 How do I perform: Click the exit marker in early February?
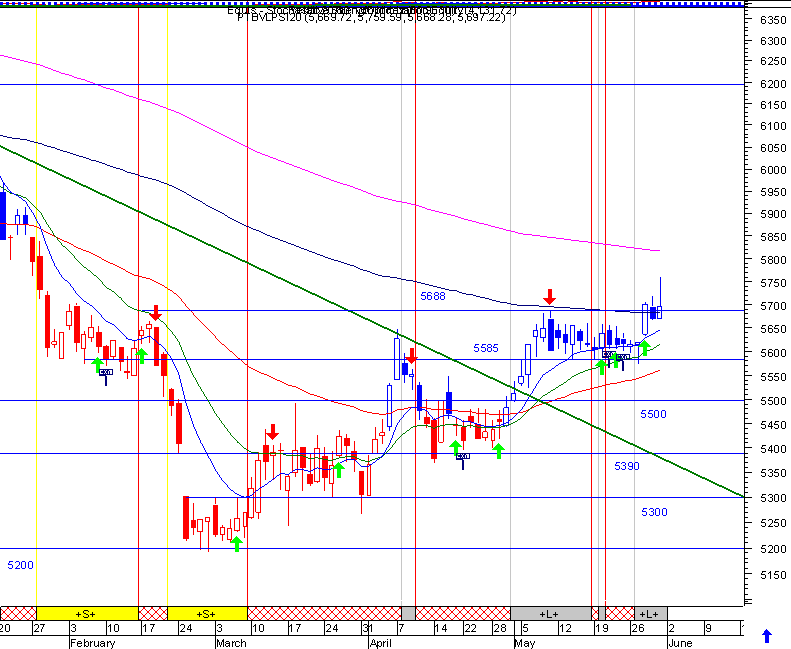pos(105,376)
